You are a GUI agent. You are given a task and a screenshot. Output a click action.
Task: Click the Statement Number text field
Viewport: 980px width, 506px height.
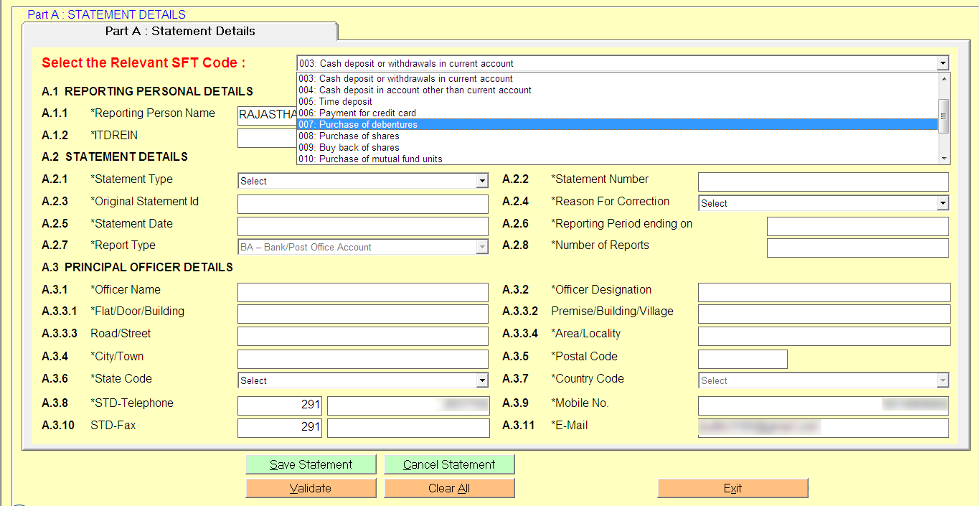tap(823, 182)
